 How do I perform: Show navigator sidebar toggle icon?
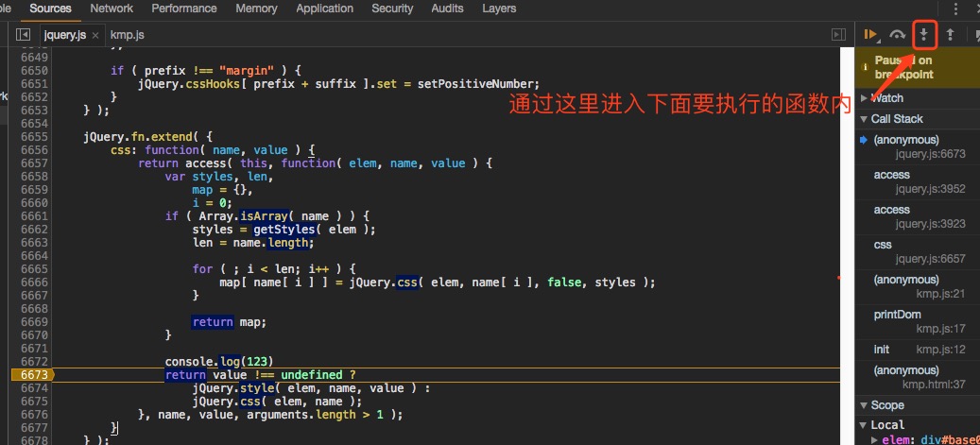point(23,34)
